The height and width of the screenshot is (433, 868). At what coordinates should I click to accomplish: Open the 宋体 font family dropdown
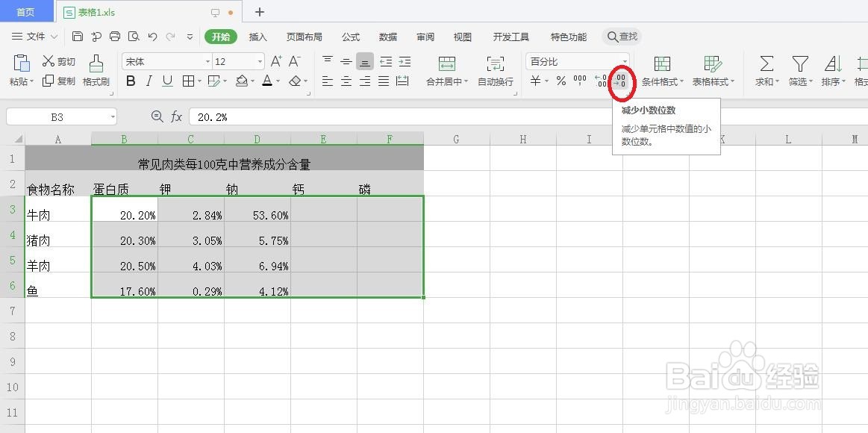tap(164, 61)
